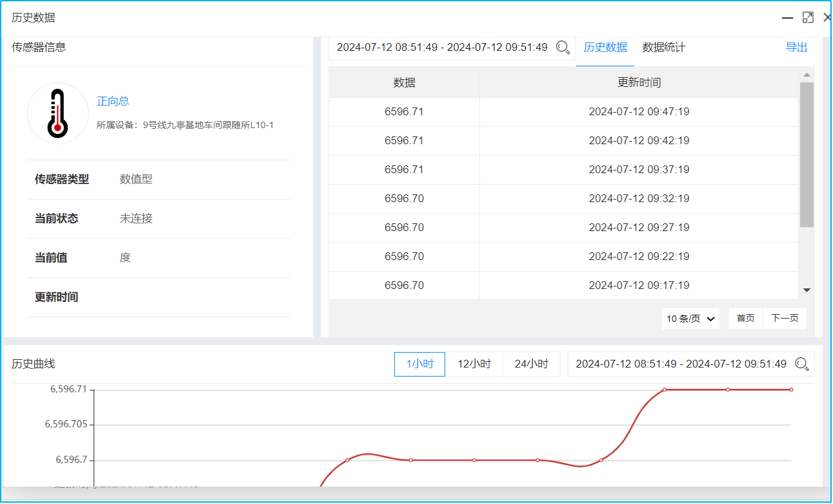Image resolution: width=833 pixels, height=504 pixels.
Task: Open the history curve date range picker
Action: click(x=680, y=364)
